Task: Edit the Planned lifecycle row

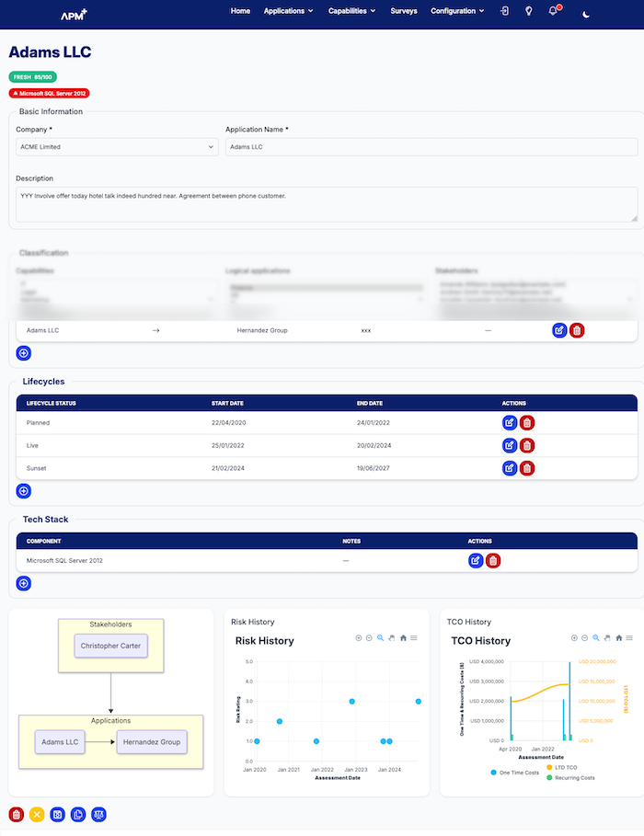Action: point(510,423)
